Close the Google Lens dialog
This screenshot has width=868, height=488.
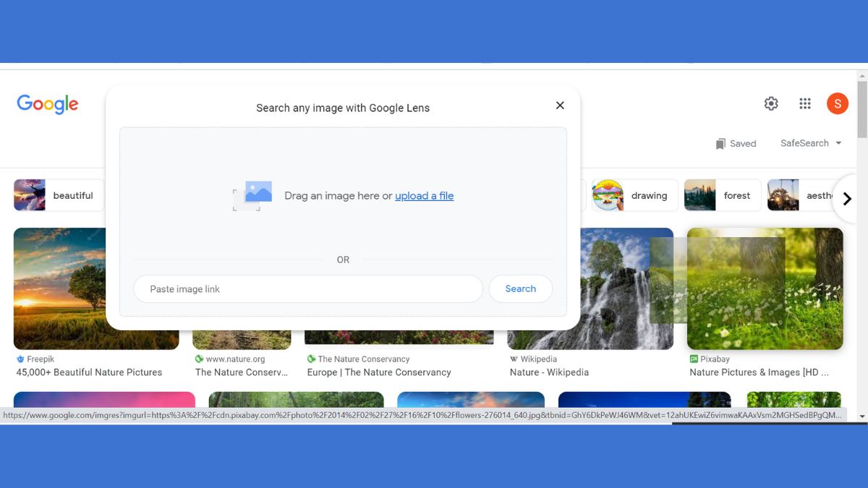click(560, 106)
